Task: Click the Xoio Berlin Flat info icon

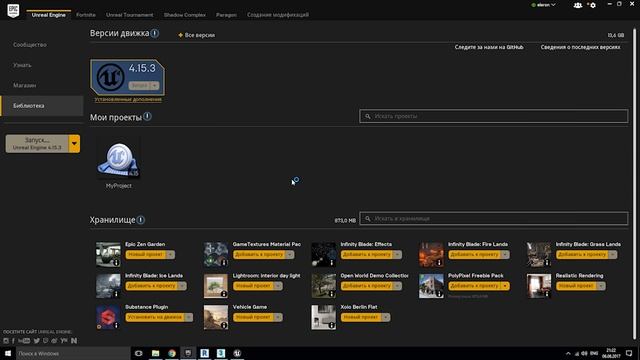Action: (332, 325)
